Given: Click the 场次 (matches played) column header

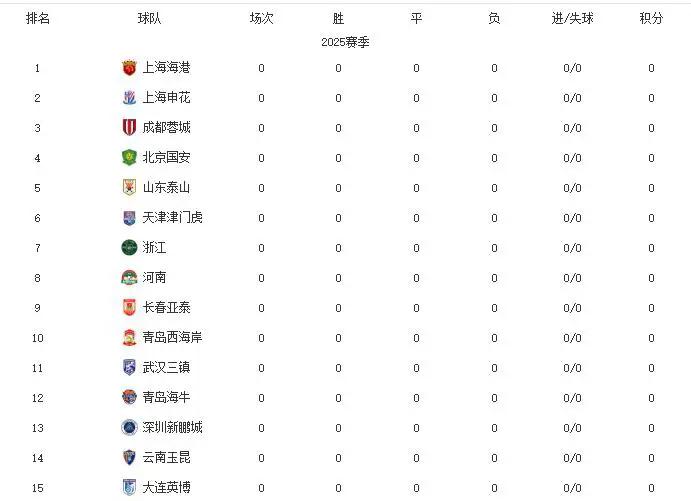Looking at the screenshot, I should pos(262,19).
